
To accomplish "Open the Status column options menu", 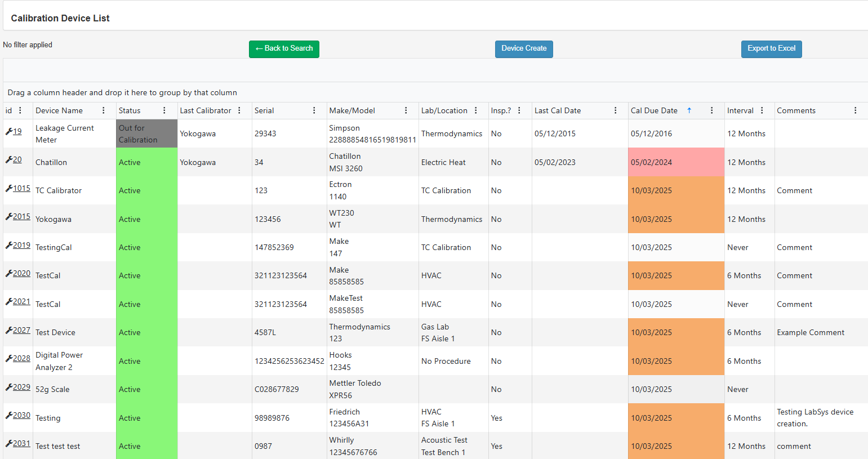I will coord(164,110).
